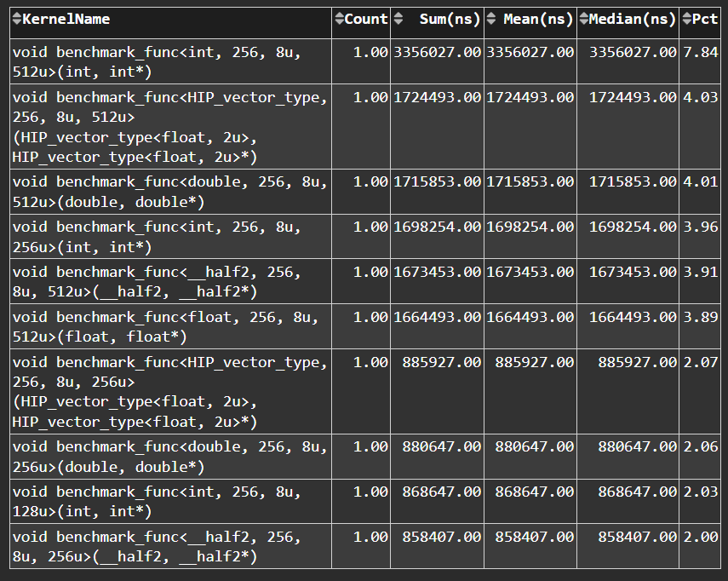Click the 7.84 percentage cell
The width and height of the screenshot is (728, 581).
pyautogui.click(x=701, y=53)
